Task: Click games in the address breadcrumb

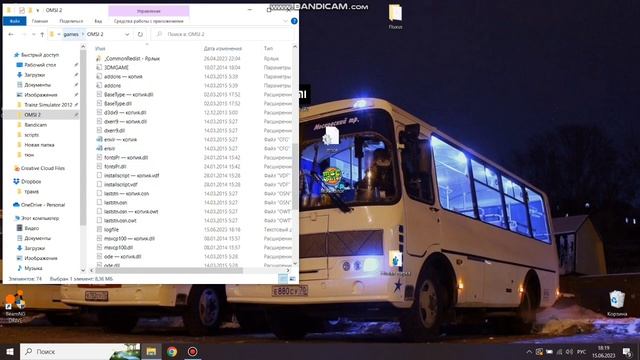Action: point(71,34)
